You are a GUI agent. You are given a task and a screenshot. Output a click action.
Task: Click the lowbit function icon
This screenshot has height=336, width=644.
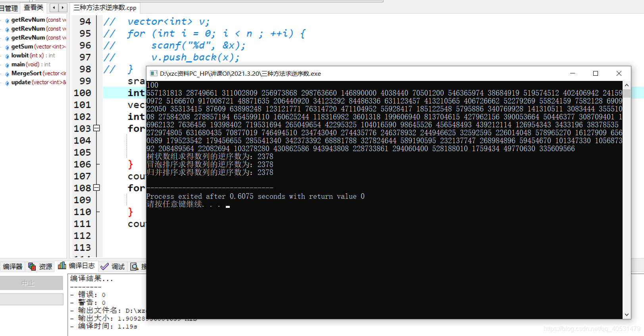[x=7, y=56]
